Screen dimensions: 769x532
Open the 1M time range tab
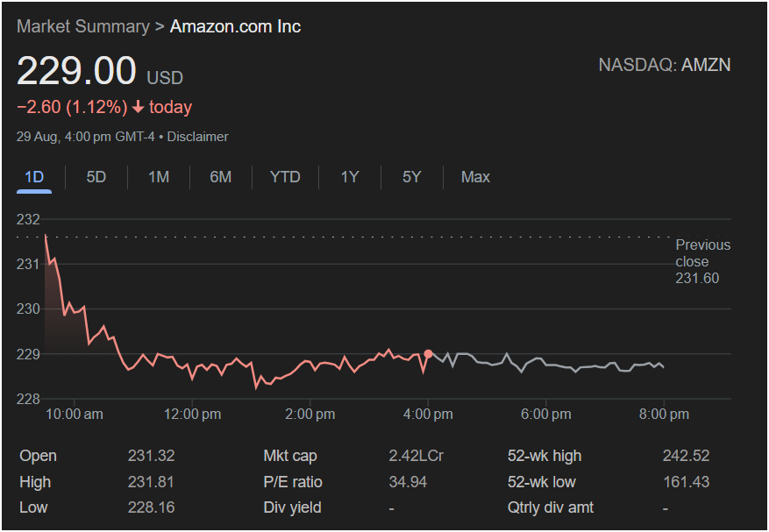pos(159,177)
